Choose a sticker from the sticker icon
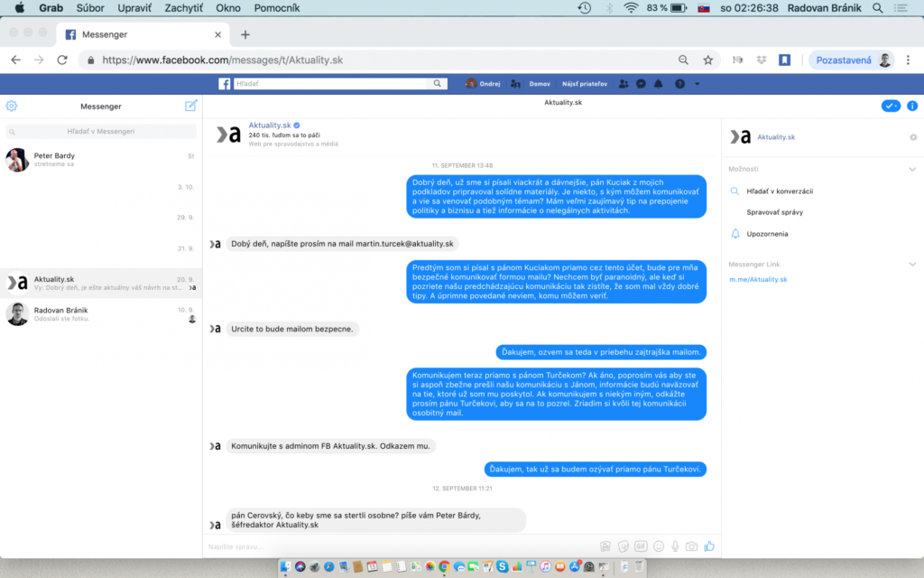Image resolution: width=924 pixels, height=578 pixels. pyautogui.click(x=623, y=546)
